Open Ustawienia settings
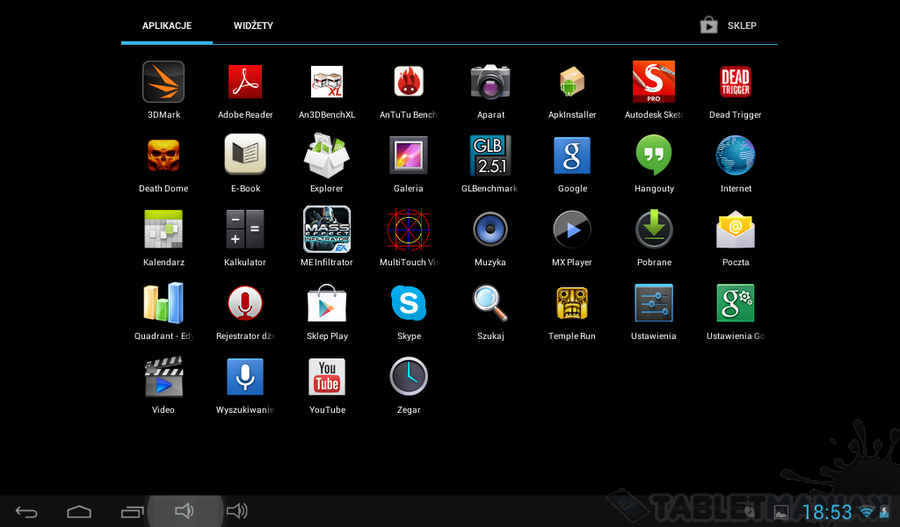Screen dimensions: 900x527 click(x=654, y=303)
